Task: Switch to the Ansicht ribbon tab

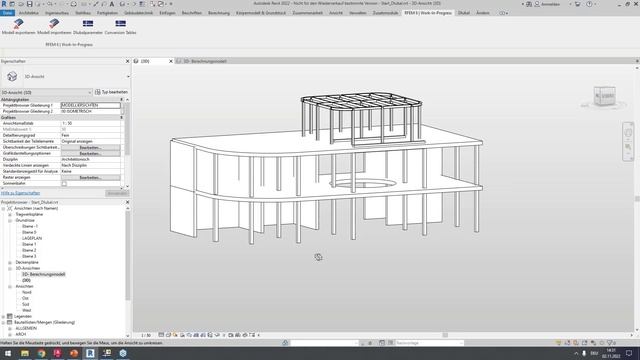Action: pyautogui.click(x=336, y=13)
